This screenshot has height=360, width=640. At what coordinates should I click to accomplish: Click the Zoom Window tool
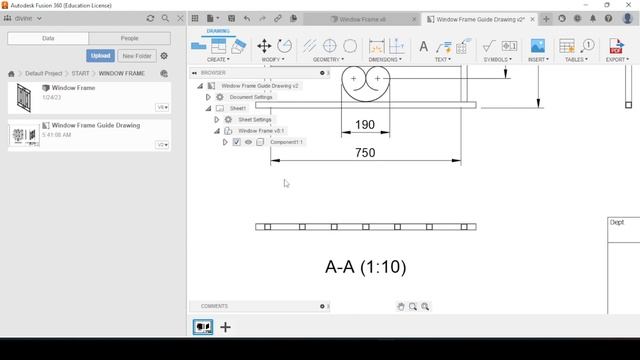[413, 307]
